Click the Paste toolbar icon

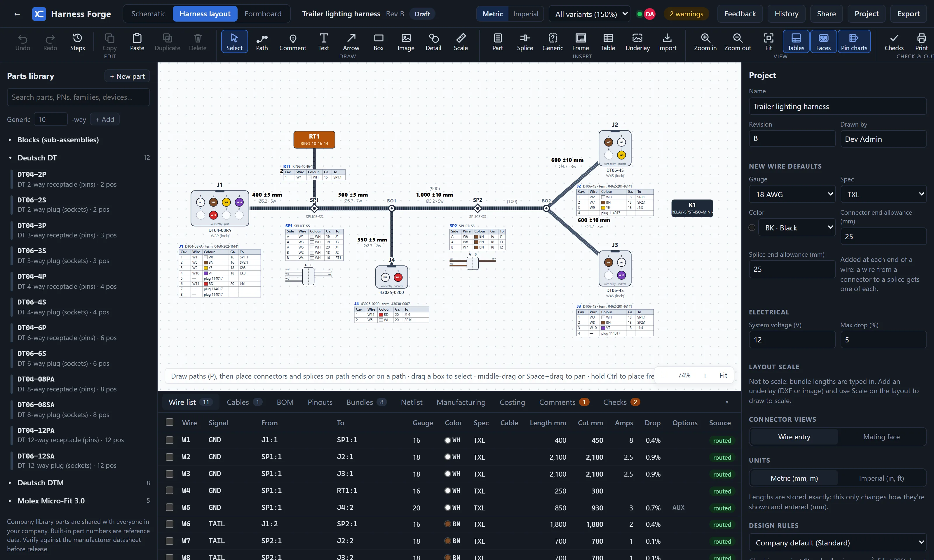click(x=137, y=41)
